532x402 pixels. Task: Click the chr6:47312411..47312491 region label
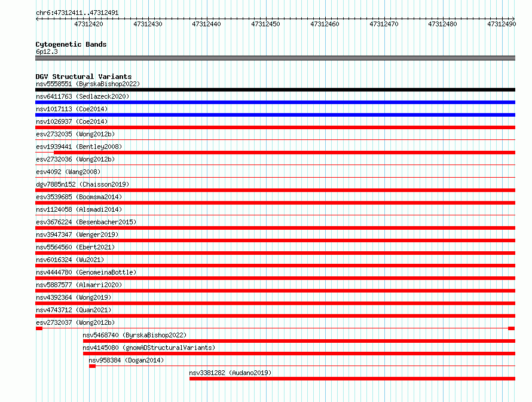pyautogui.click(x=77, y=13)
